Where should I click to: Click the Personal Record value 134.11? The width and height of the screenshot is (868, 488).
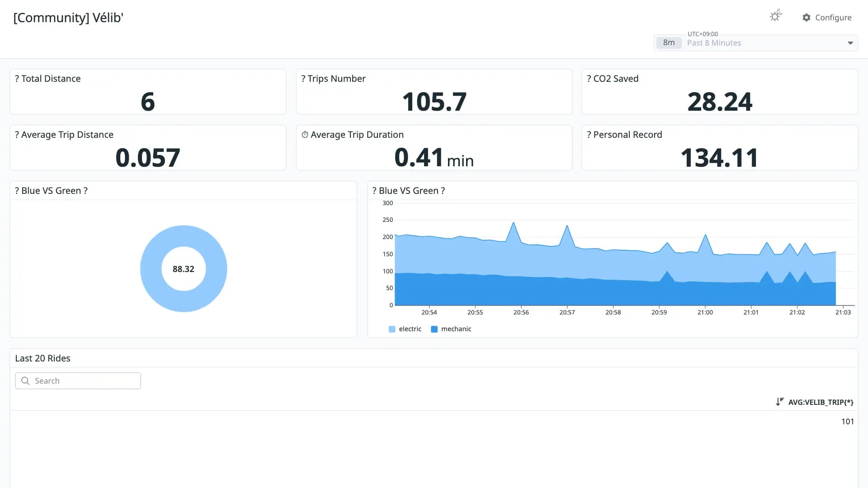pos(720,158)
